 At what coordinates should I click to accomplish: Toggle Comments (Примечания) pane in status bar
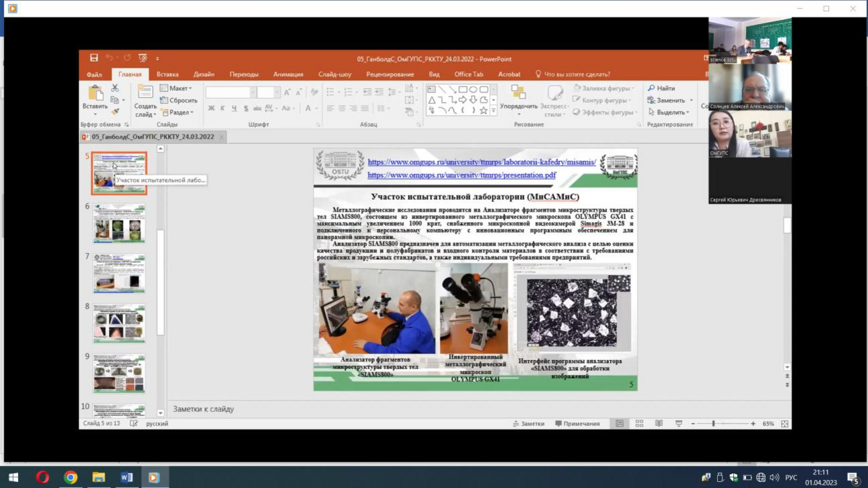coord(577,424)
